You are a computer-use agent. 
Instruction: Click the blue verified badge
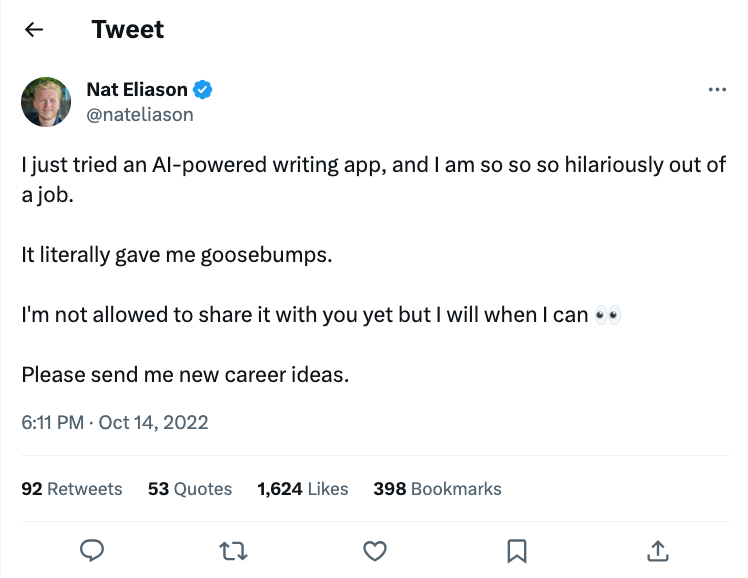tap(203, 91)
